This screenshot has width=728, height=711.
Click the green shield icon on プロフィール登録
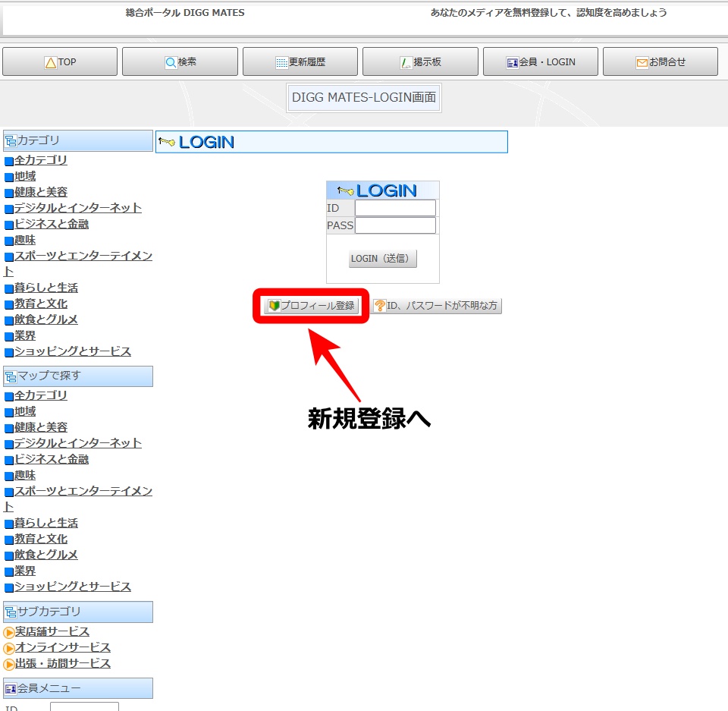pyautogui.click(x=275, y=305)
